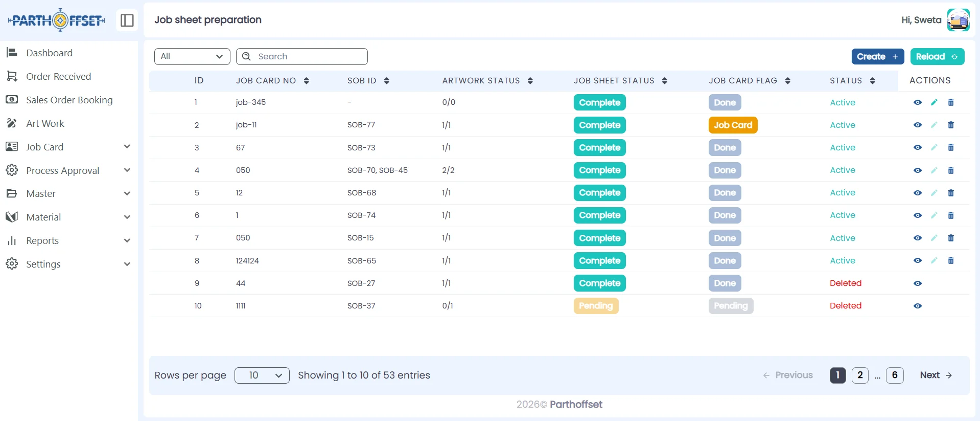Delete the job-11 row with trash icon

point(951,125)
